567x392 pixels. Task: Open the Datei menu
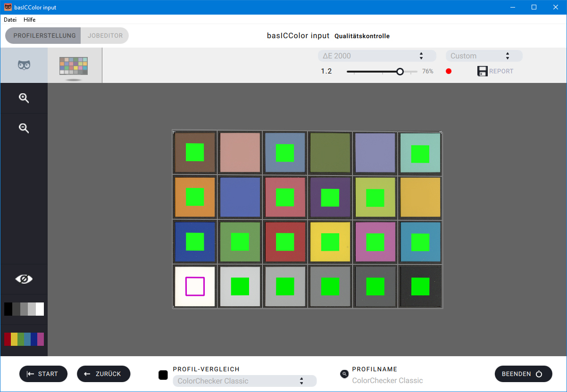10,20
